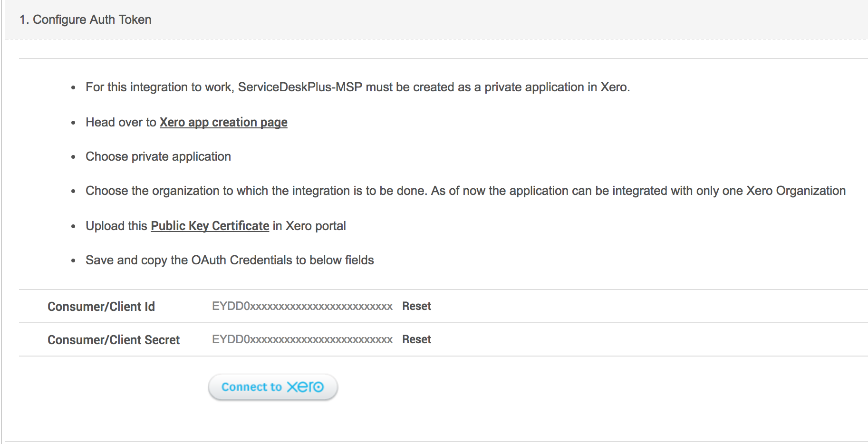This screenshot has width=868, height=444.
Task: Open the Xero app creation page link
Action: (x=223, y=123)
